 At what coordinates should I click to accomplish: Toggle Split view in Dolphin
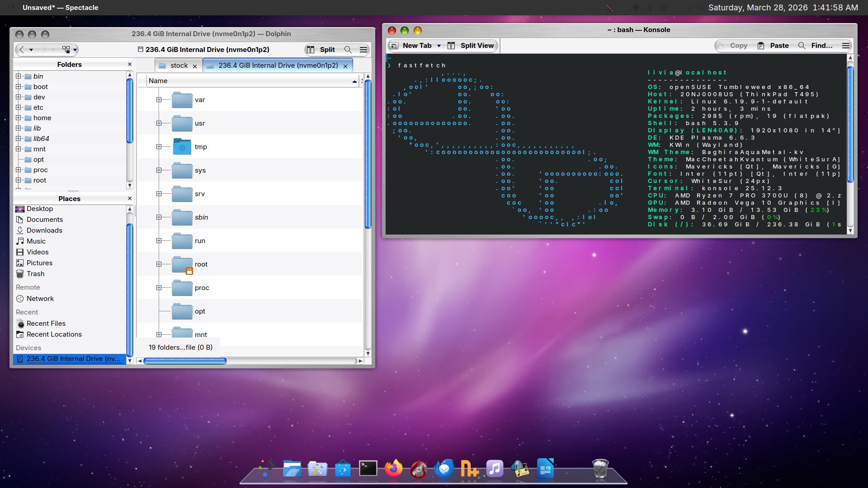pyautogui.click(x=321, y=50)
